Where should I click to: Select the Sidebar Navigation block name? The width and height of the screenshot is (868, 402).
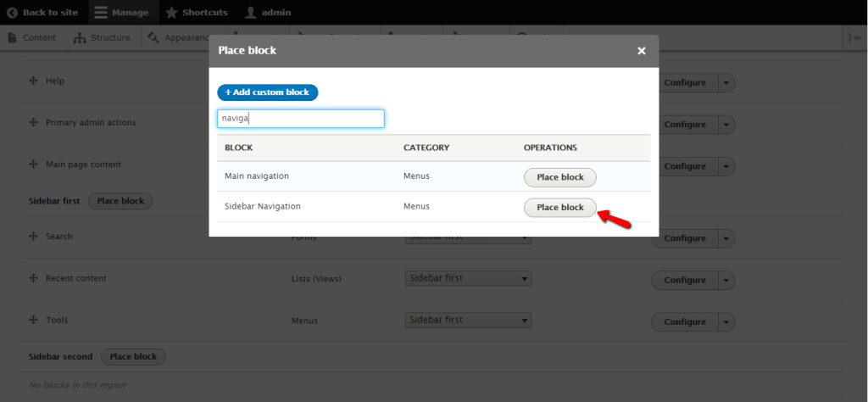263,206
